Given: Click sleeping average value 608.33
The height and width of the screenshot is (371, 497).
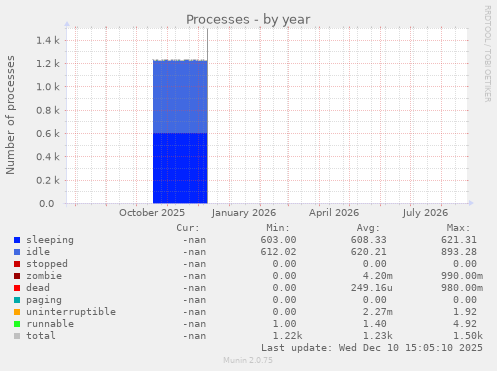Looking at the screenshot, I should [x=369, y=240].
